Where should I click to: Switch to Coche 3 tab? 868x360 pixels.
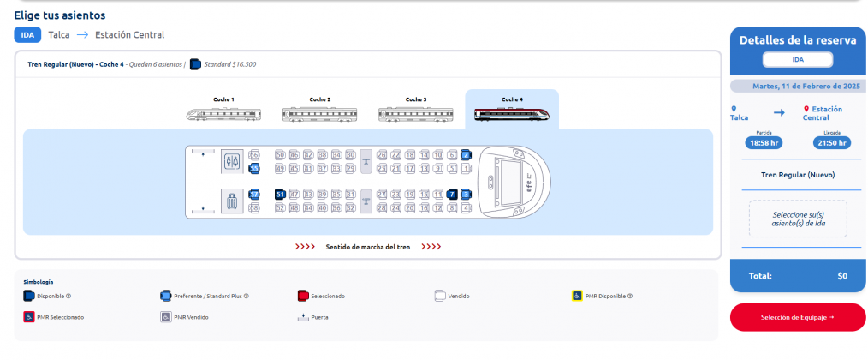tap(416, 109)
